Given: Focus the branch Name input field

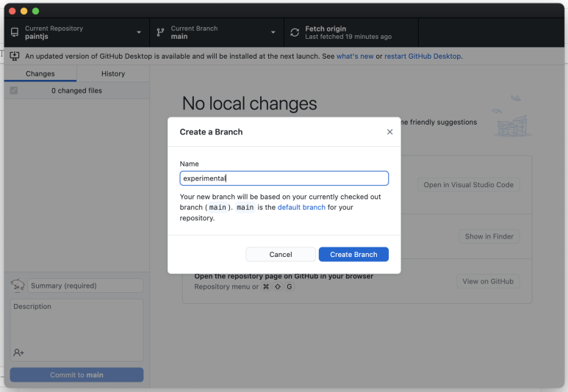Looking at the screenshot, I should 284,178.
